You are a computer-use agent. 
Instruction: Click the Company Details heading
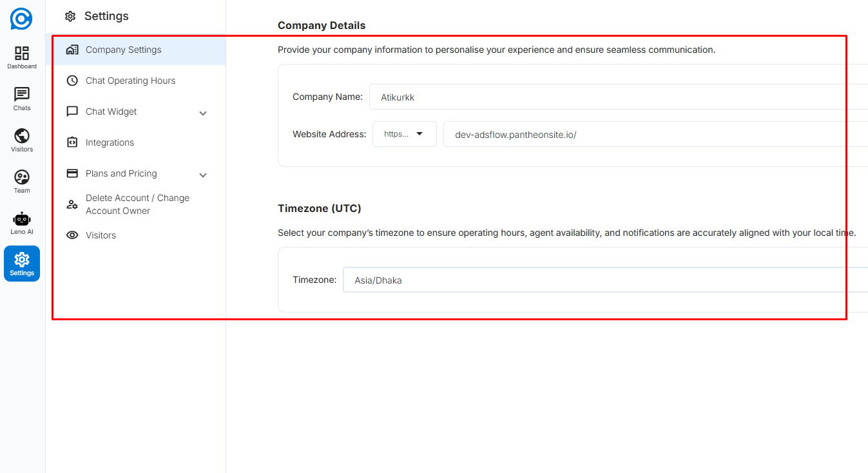point(322,26)
